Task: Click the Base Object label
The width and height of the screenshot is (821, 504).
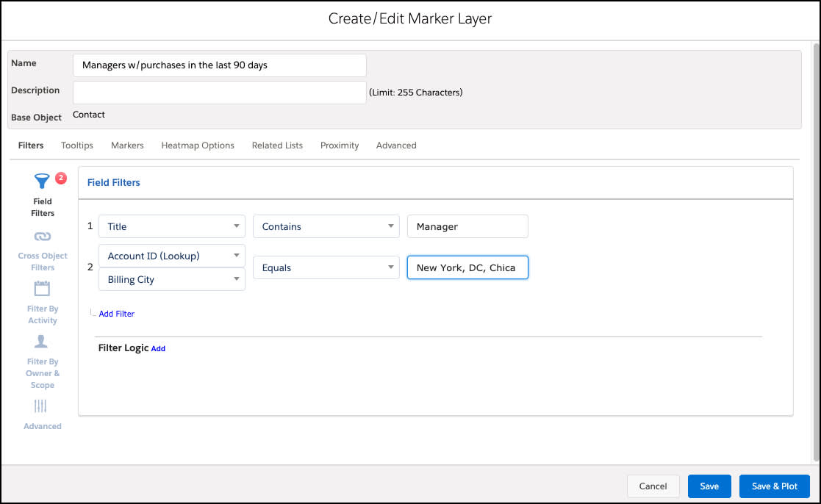Action: pyautogui.click(x=36, y=118)
